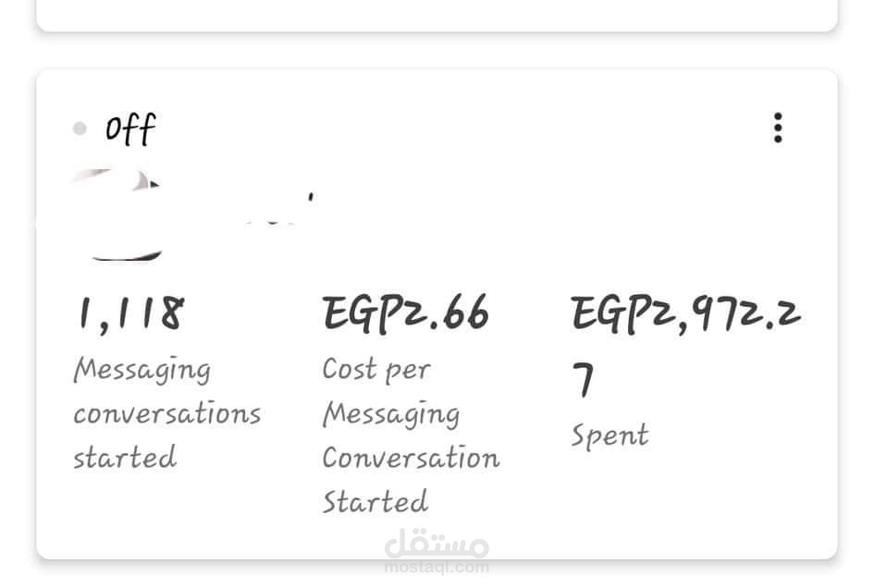Click the 'Messaging' word above 'conversations started'
874x588 pixels.
(x=142, y=370)
